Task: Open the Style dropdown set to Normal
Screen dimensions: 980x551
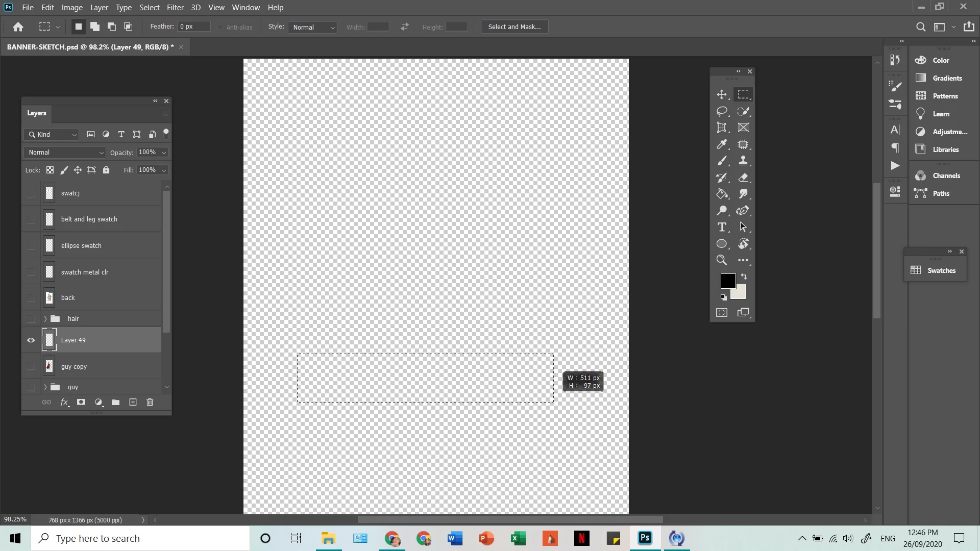Action: pos(313,27)
